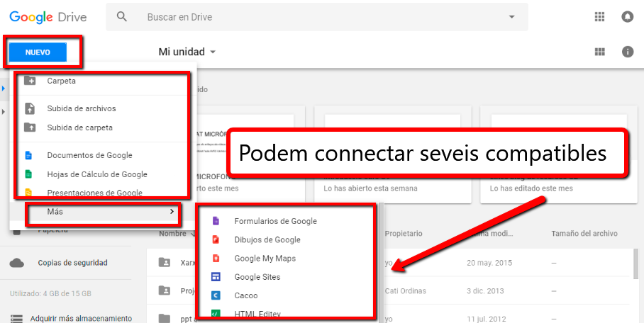Click the new folder plus icon
The image size is (644, 323).
click(30, 81)
